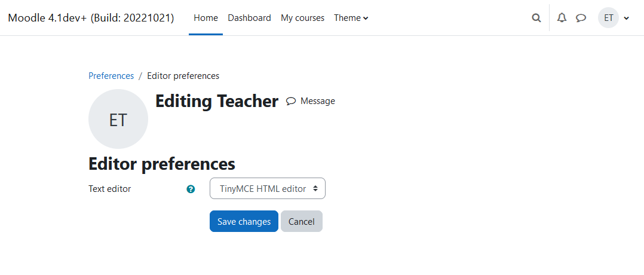
Task: Open the search icon in the top navbar
Action: 536,18
